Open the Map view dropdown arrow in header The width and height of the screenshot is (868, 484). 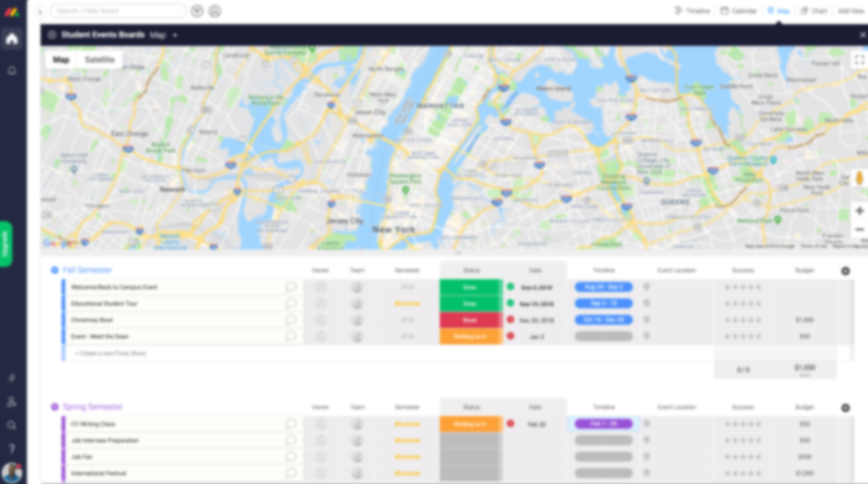tap(175, 35)
